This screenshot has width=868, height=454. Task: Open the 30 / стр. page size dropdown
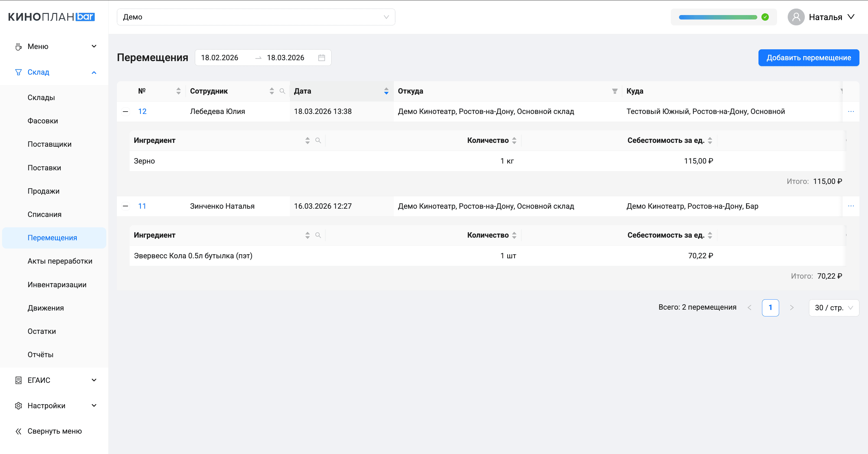coord(834,308)
